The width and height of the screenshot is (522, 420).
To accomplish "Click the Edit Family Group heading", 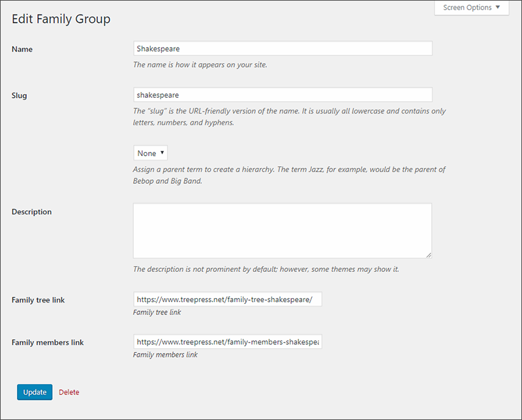I will (x=61, y=19).
